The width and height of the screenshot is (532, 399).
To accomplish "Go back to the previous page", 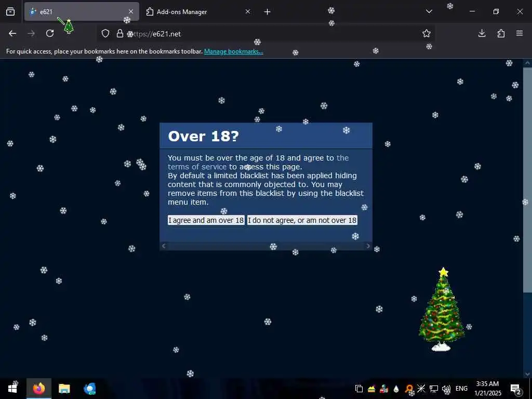I will (x=12, y=33).
